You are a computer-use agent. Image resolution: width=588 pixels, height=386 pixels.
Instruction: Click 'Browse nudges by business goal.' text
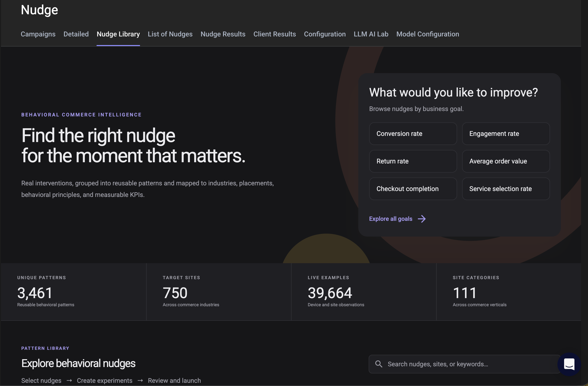pos(416,109)
